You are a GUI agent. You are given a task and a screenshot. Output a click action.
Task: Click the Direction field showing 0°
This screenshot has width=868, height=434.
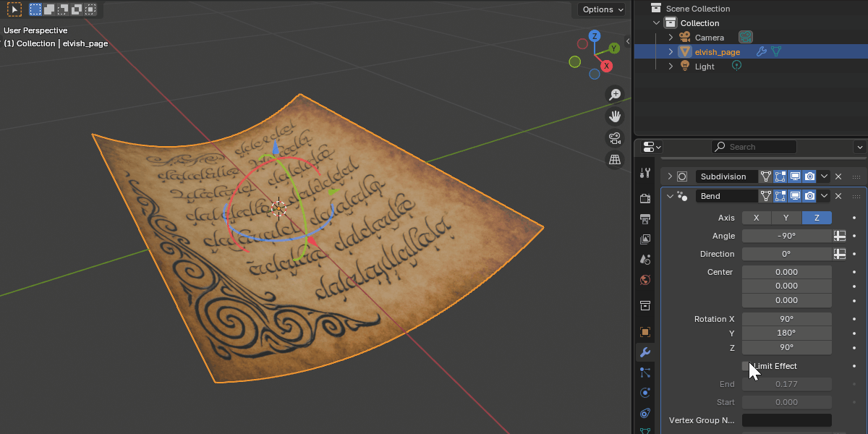coord(786,254)
